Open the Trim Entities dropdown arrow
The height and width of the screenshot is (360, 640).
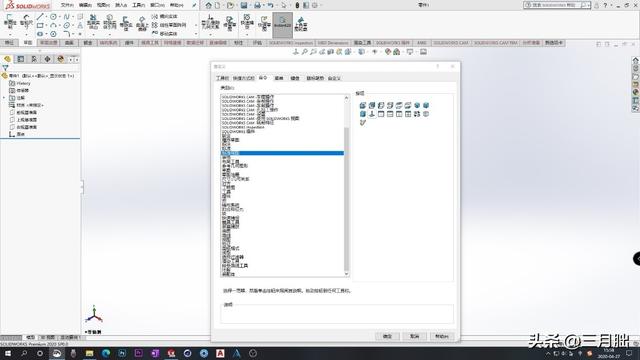93,34
